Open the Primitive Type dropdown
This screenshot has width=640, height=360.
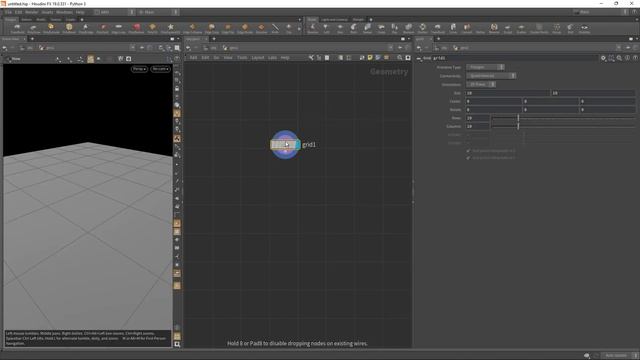click(485, 67)
